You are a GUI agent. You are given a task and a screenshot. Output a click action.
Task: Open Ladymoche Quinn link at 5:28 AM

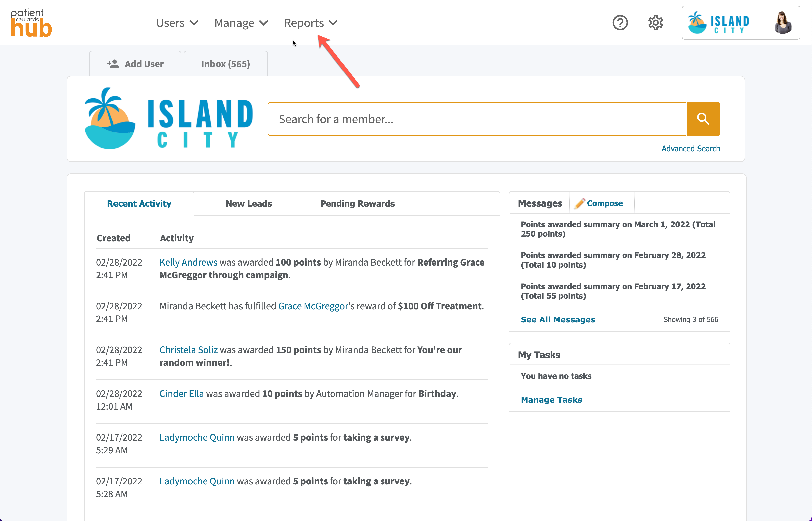[x=197, y=481]
